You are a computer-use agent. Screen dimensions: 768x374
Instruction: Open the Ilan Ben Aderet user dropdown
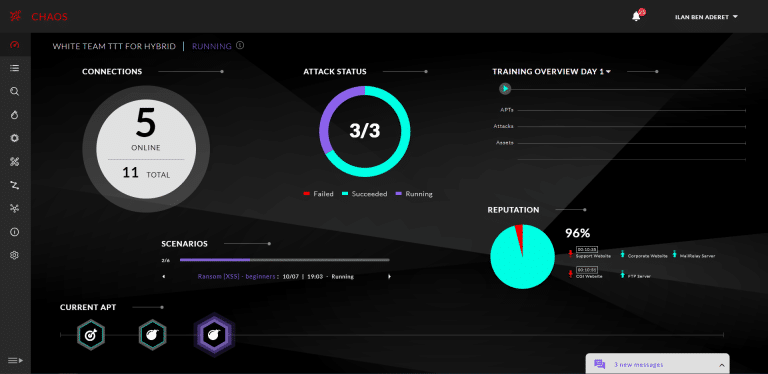[x=706, y=17]
